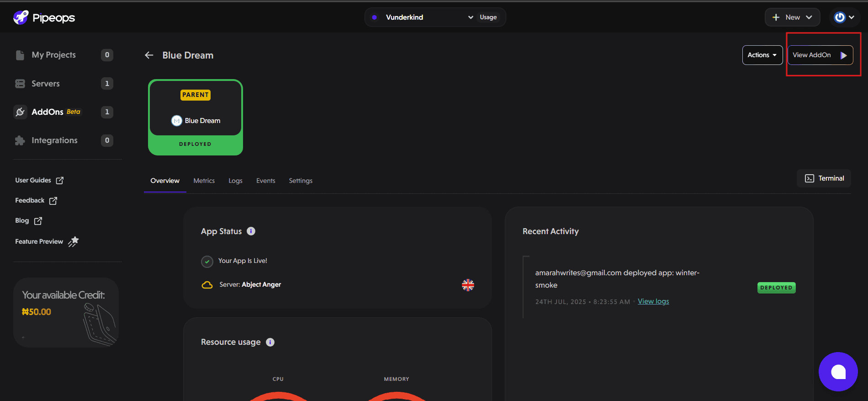Open Feedback external link
868x401 pixels.
tap(36, 200)
